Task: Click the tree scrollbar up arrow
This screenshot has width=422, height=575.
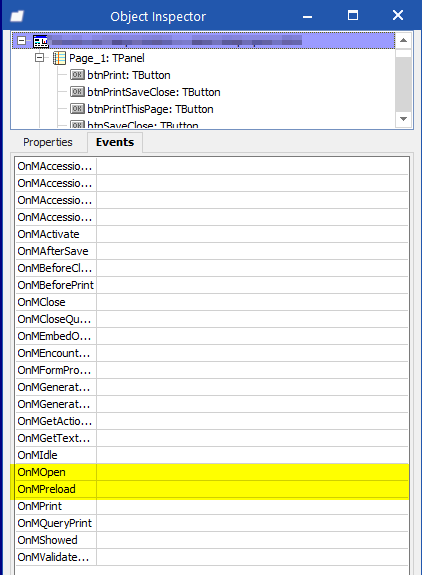Action: [x=403, y=40]
